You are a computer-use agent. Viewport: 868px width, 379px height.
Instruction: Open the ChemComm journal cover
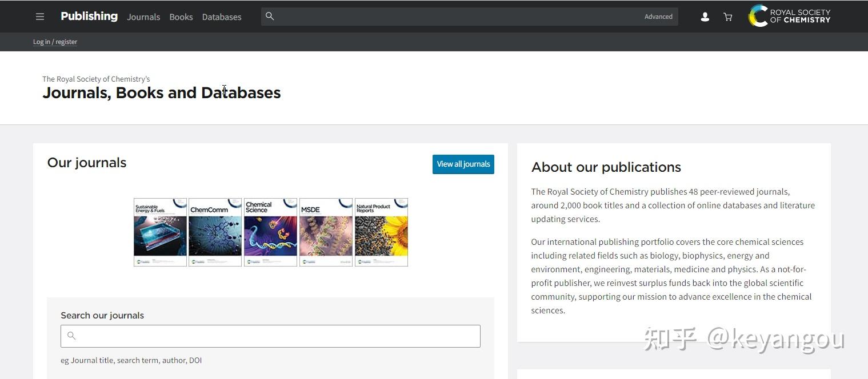(x=215, y=232)
